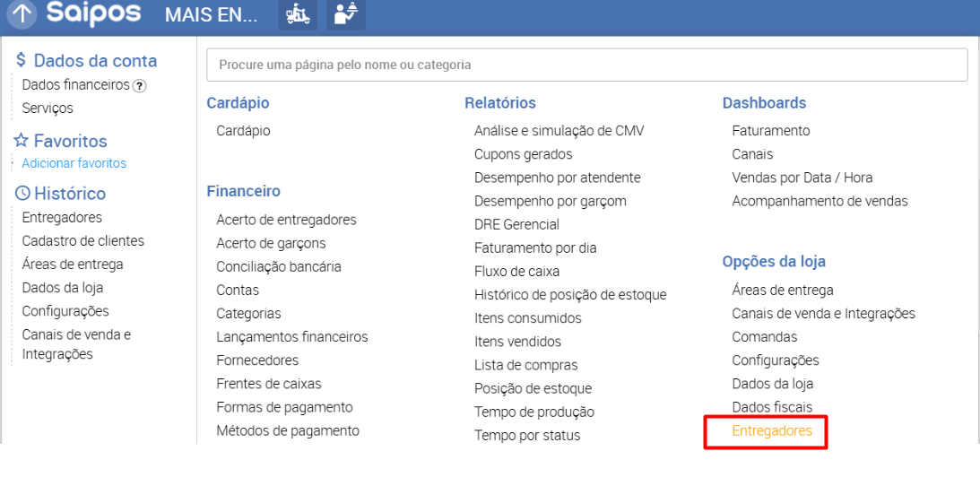
Task: Open Dados fiscais page
Action: point(772,407)
